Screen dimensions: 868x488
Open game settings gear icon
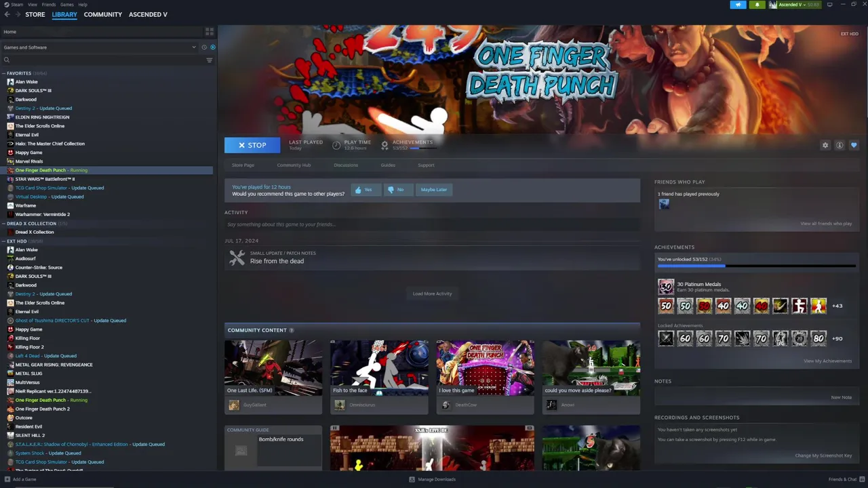[825, 145]
